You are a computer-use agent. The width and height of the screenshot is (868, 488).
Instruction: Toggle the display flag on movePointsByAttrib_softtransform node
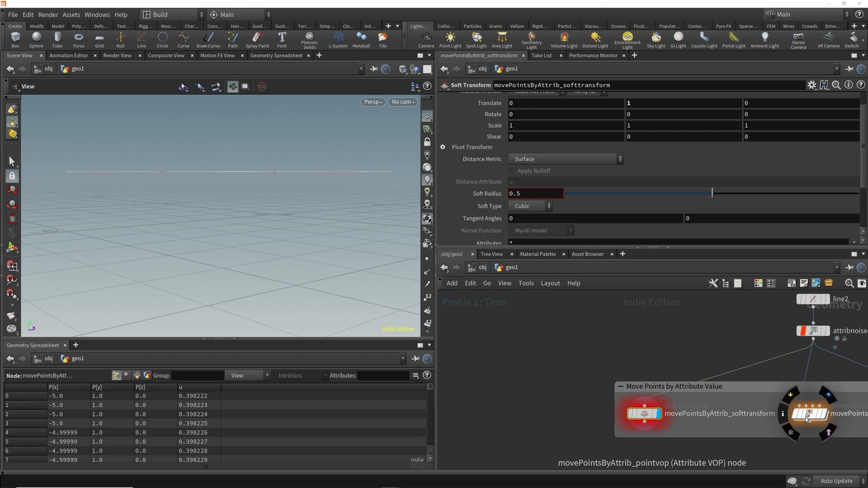click(658, 413)
